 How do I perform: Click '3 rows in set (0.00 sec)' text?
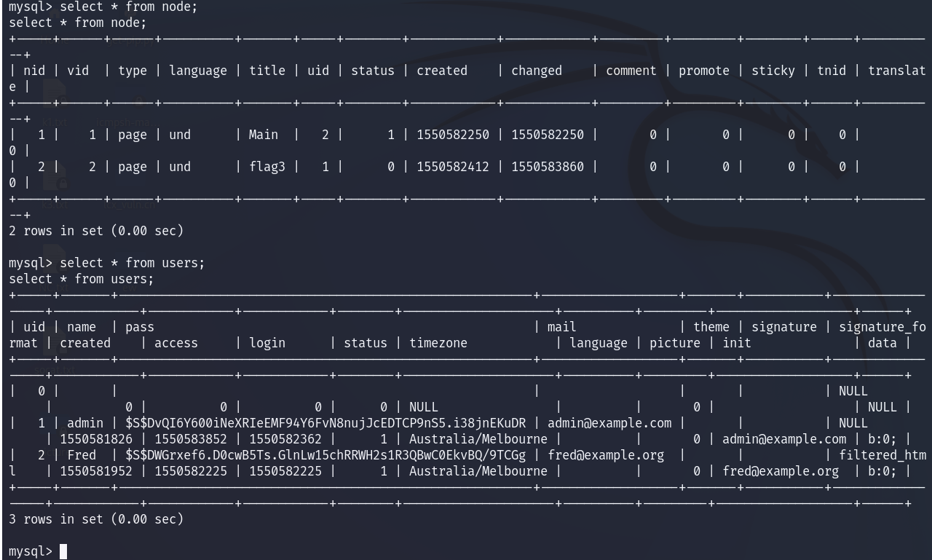[96, 519]
